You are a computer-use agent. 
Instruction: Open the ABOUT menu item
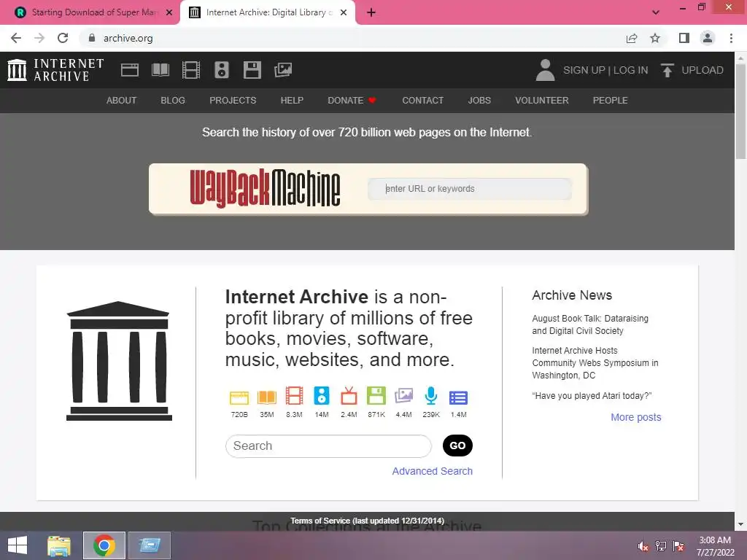[122, 101]
